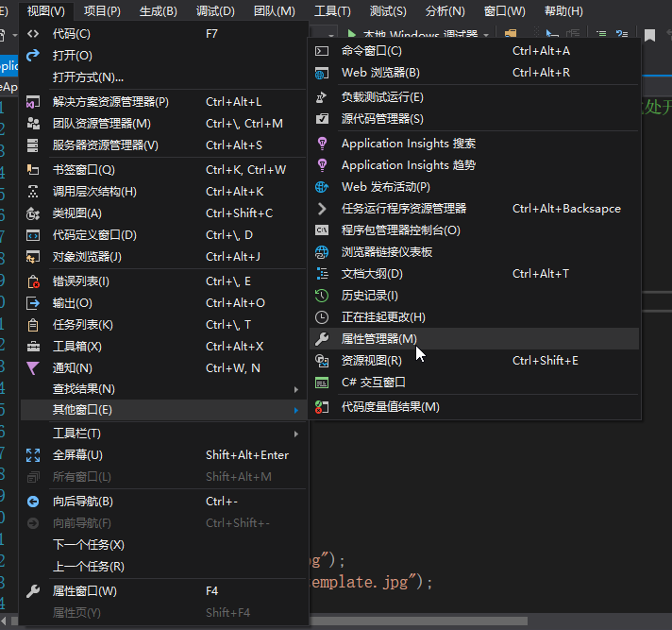Click the 对象浏览器 icon

[33, 257]
